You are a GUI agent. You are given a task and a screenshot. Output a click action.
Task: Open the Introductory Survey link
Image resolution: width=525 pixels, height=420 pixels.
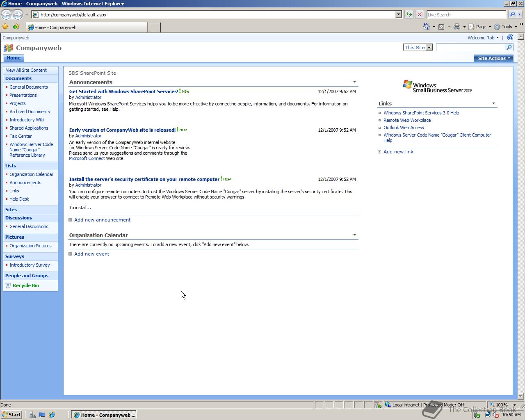(30, 265)
